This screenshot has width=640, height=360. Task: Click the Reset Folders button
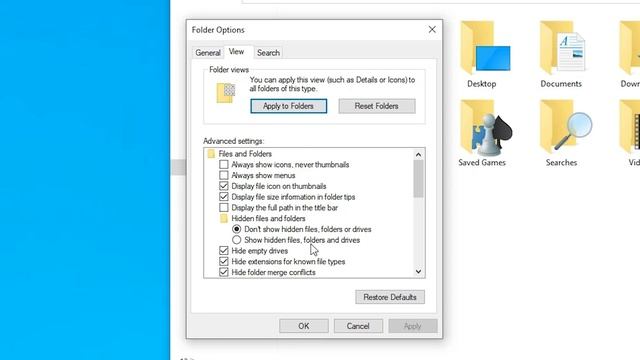coord(377,106)
